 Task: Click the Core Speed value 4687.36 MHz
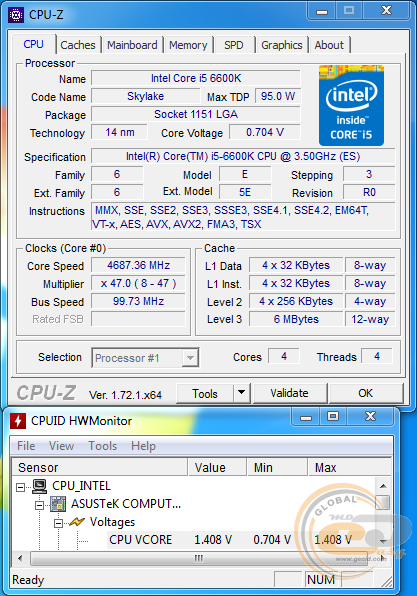[138, 265]
